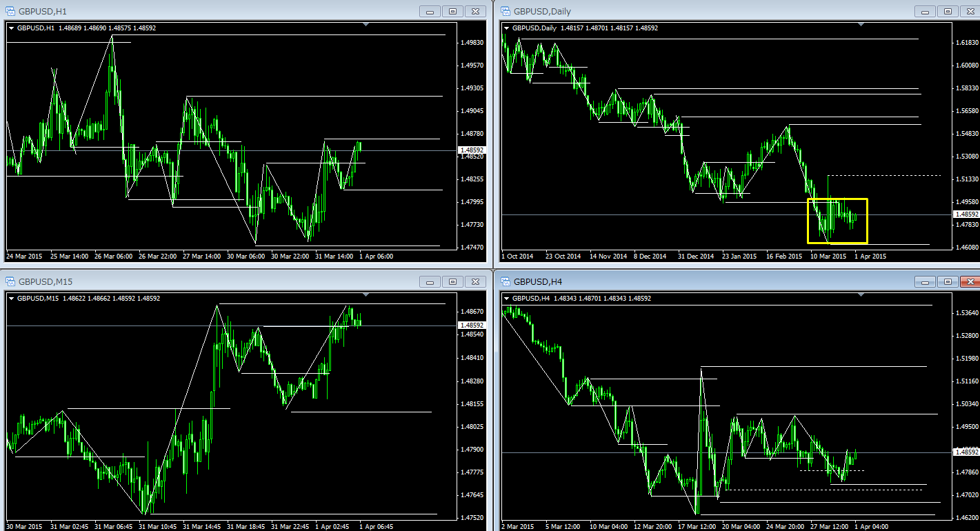Click the GBPUSD,Daily window chart icon

point(505,11)
